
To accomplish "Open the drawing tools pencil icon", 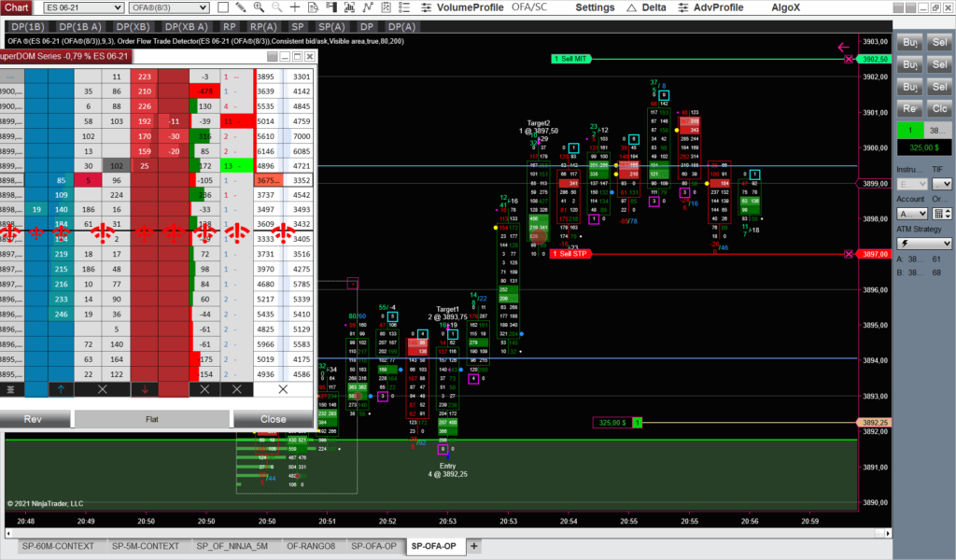I will [241, 7].
